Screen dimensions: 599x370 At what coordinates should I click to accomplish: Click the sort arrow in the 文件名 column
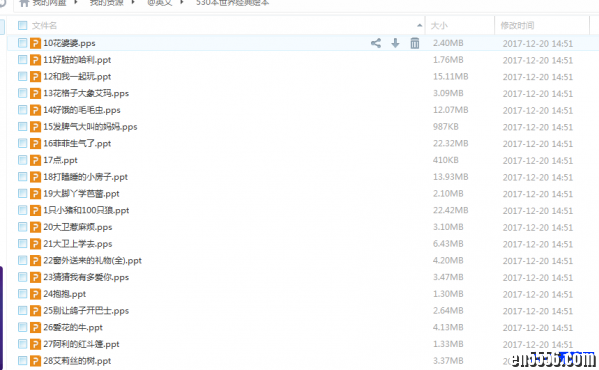419,26
